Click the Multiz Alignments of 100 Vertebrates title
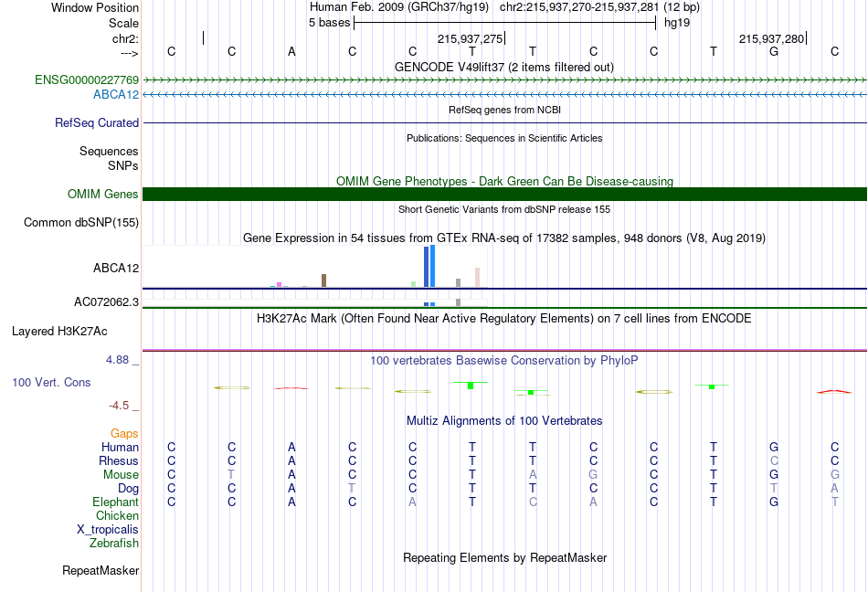 504,421
